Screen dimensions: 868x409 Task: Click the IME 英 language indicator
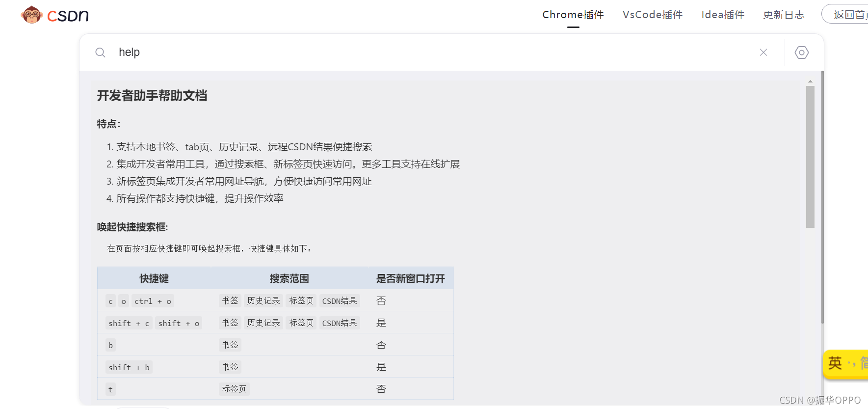(835, 363)
